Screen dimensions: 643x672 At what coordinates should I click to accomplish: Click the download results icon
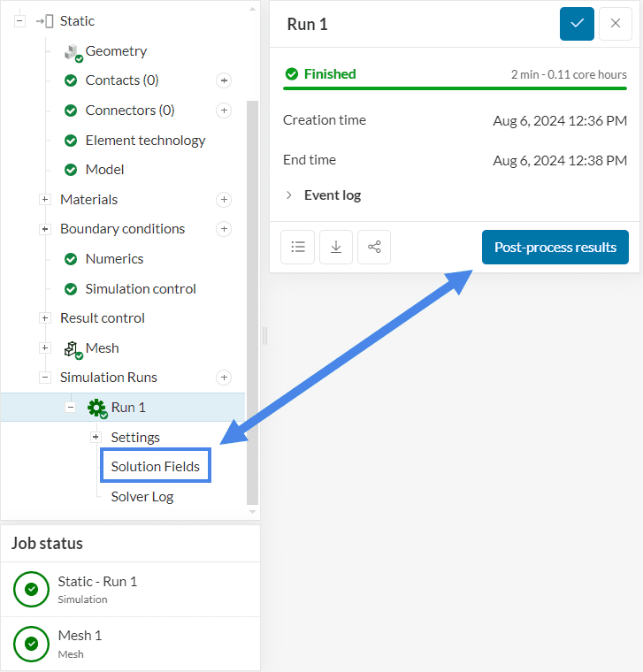pos(336,248)
